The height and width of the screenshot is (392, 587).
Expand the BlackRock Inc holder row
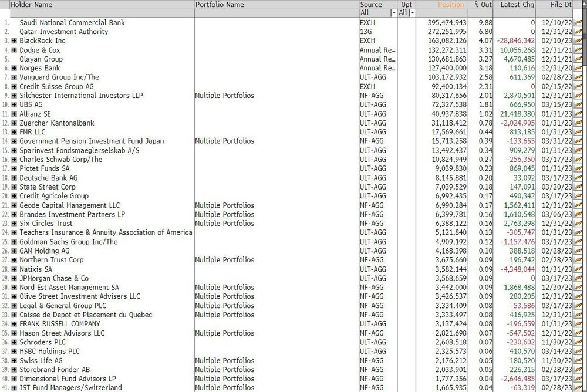coord(14,41)
